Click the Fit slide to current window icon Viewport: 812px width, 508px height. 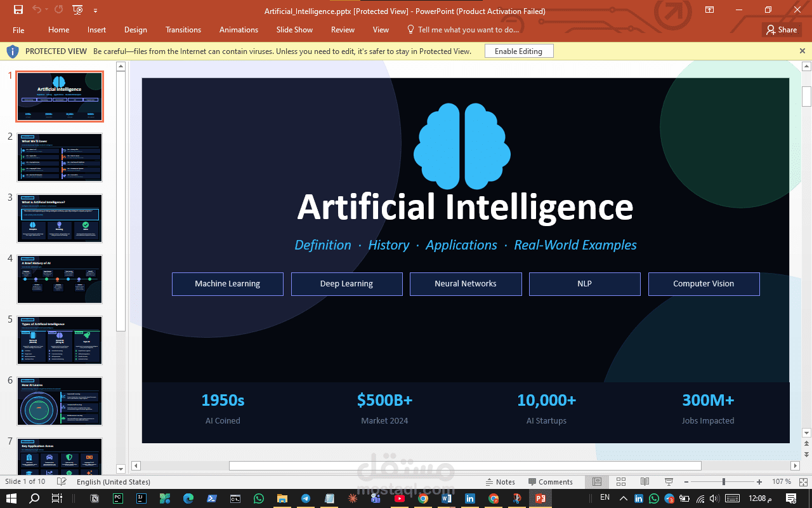802,482
